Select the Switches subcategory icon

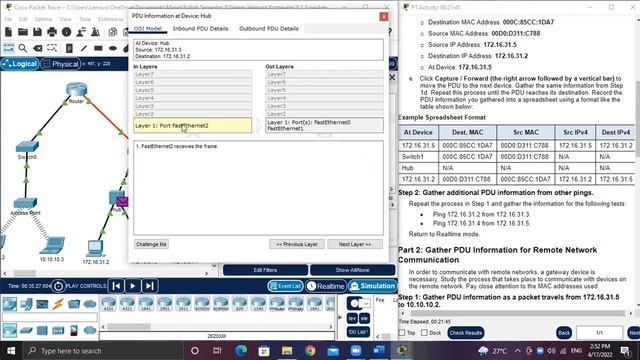[26, 330]
